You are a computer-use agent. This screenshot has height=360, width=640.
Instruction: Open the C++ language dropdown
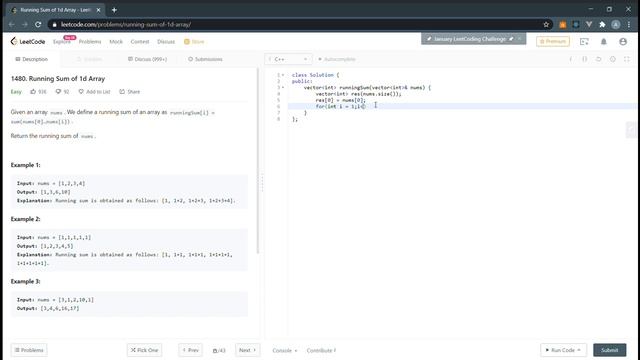288,59
